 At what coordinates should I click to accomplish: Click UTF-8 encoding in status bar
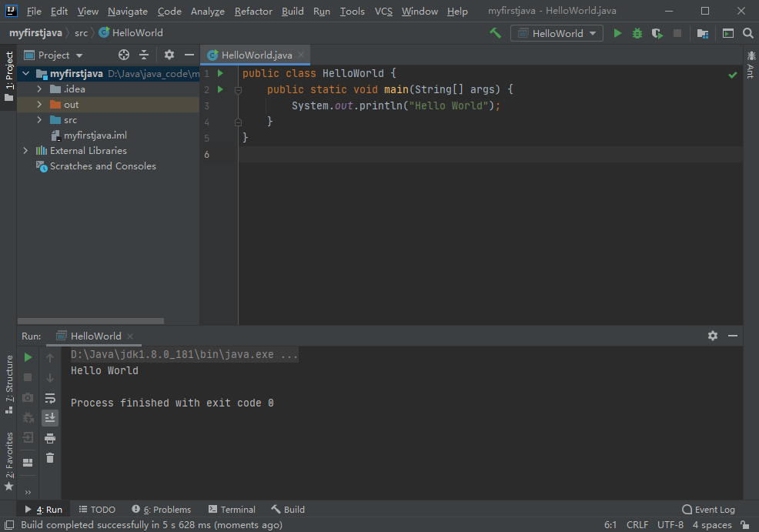(x=670, y=525)
